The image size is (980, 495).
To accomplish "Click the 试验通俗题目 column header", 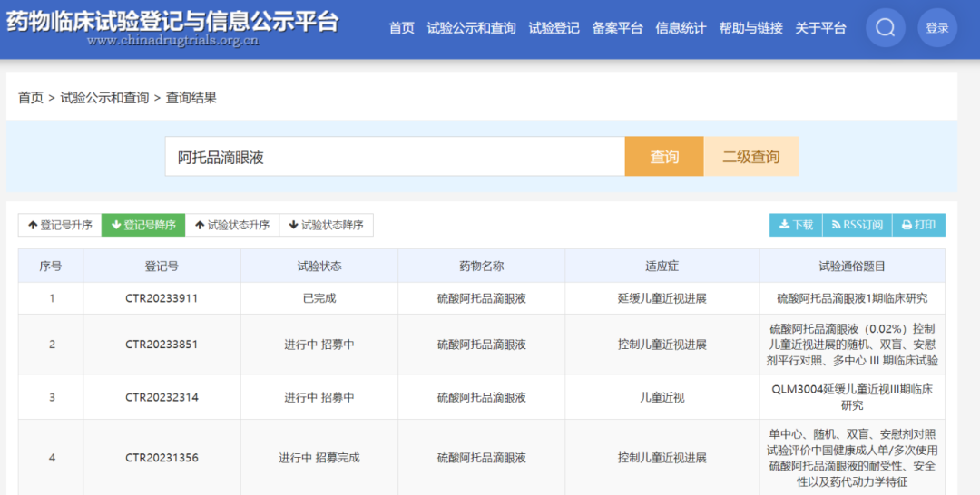I will coord(852,266).
